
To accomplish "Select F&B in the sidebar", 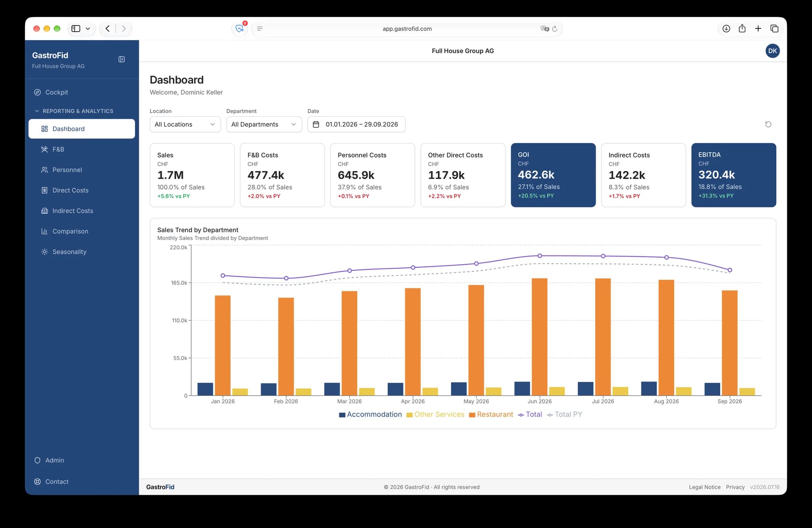I will [x=82, y=149].
